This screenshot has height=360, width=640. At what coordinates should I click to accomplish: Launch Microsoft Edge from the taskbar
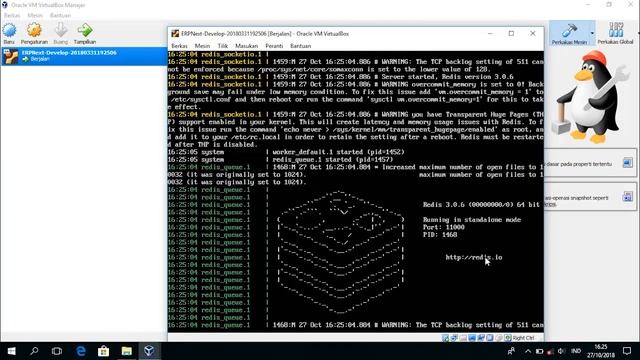click(x=80, y=351)
